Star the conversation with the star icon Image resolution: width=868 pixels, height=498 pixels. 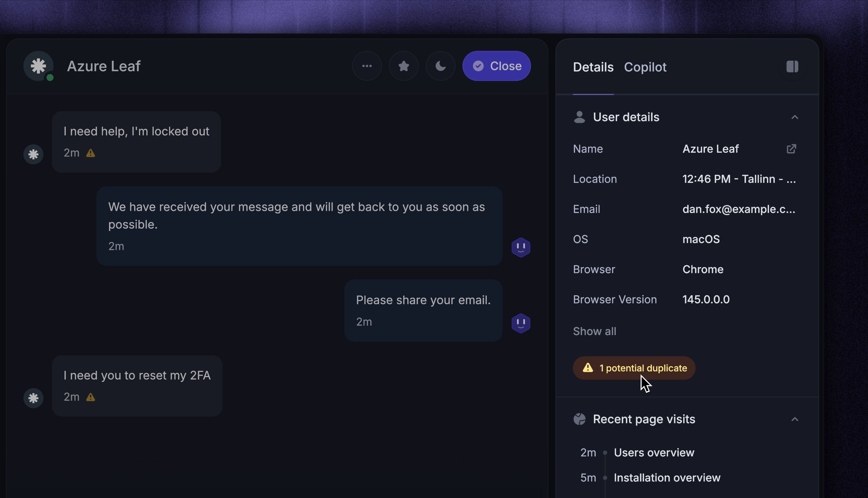coord(404,66)
